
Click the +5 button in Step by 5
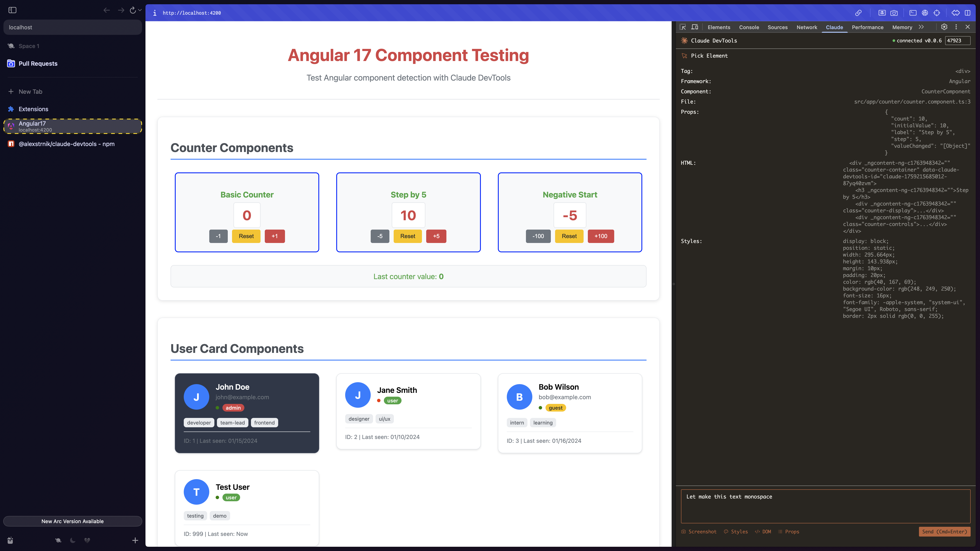click(436, 236)
